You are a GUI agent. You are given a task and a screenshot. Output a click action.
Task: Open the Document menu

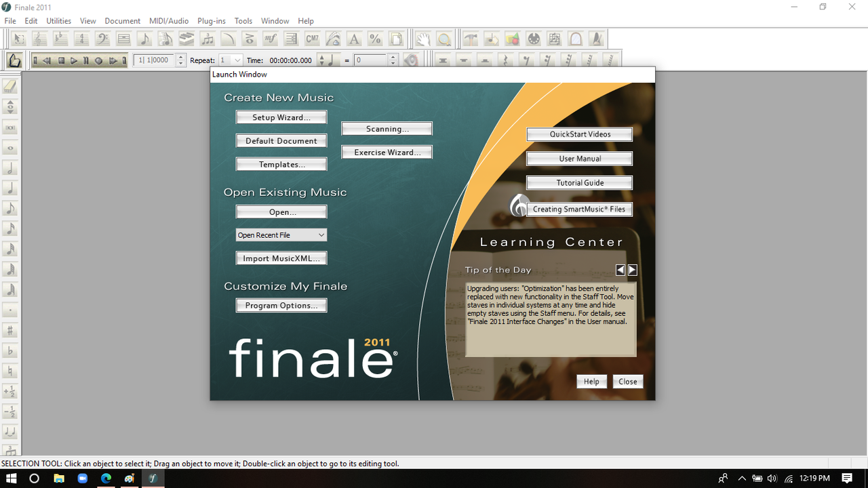(123, 21)
